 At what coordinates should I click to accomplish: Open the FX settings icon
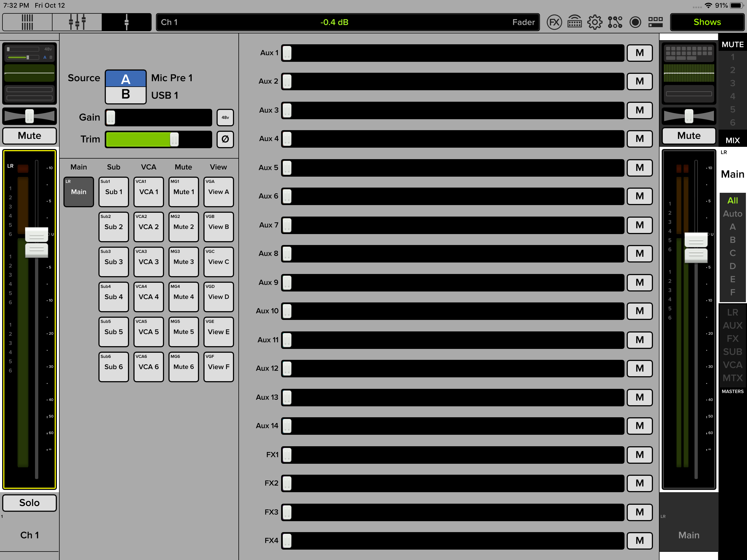click(x=554, y=22)
